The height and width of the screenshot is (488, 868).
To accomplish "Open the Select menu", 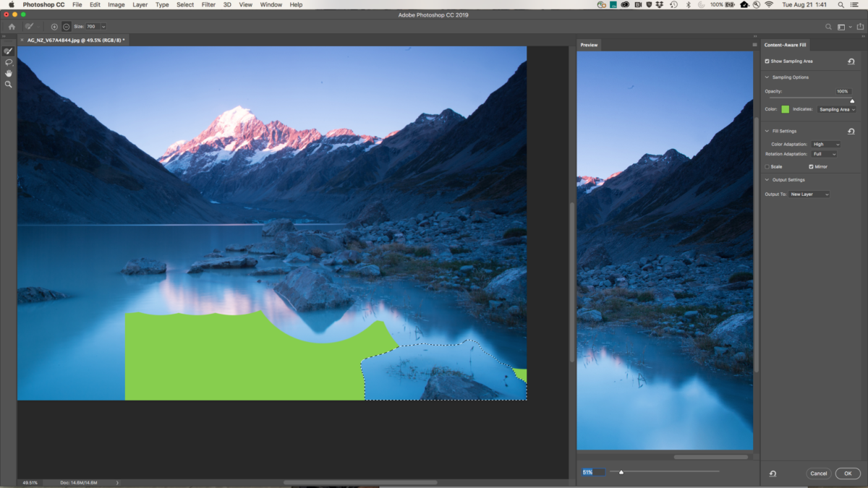I will tap(185, 4).
